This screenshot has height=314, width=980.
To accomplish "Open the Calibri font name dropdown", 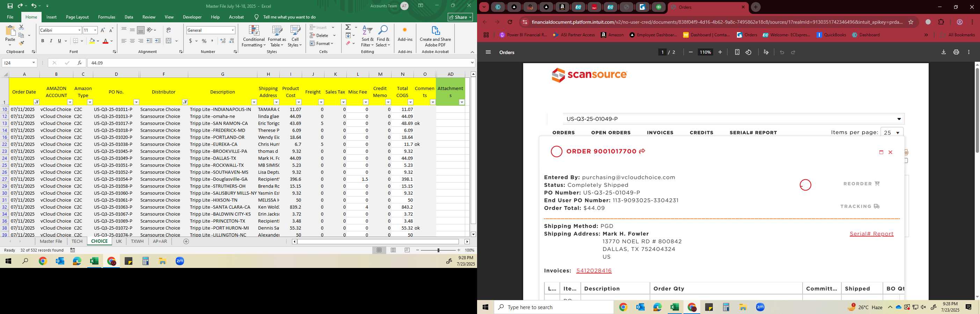I will (x=79, y=30).
